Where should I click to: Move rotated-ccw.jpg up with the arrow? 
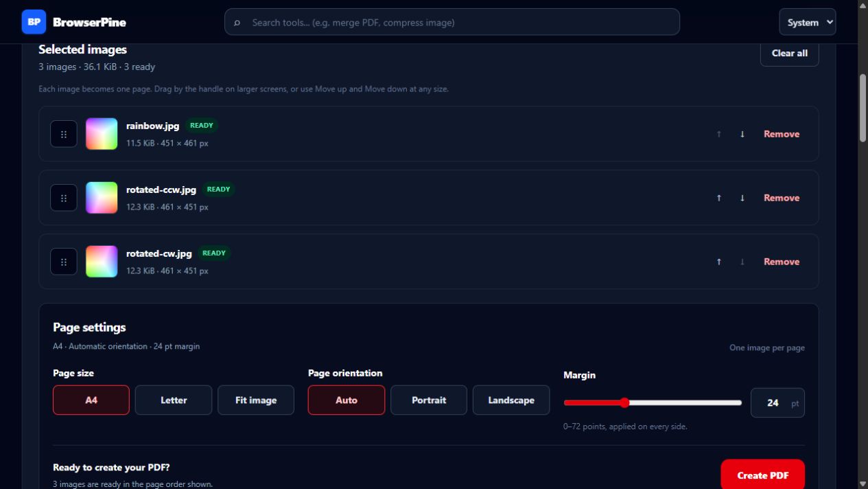pyautogui.click(x=718, y=198)
